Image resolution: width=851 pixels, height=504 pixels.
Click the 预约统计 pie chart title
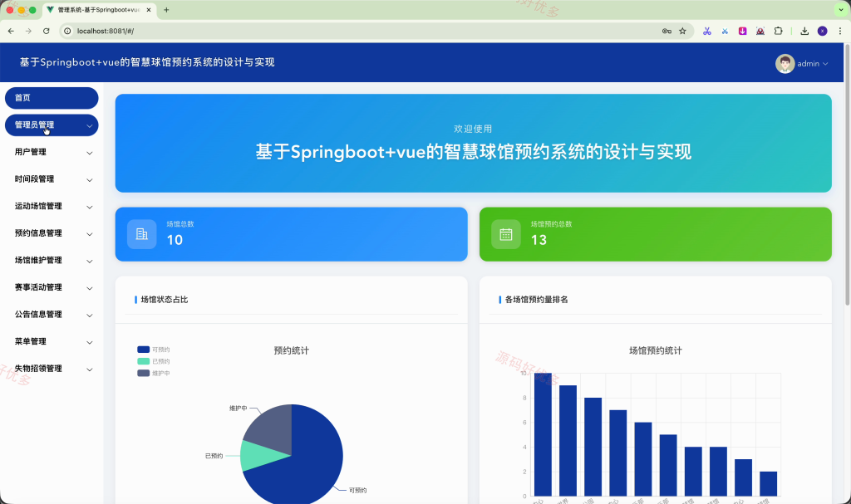coord(292,350)
